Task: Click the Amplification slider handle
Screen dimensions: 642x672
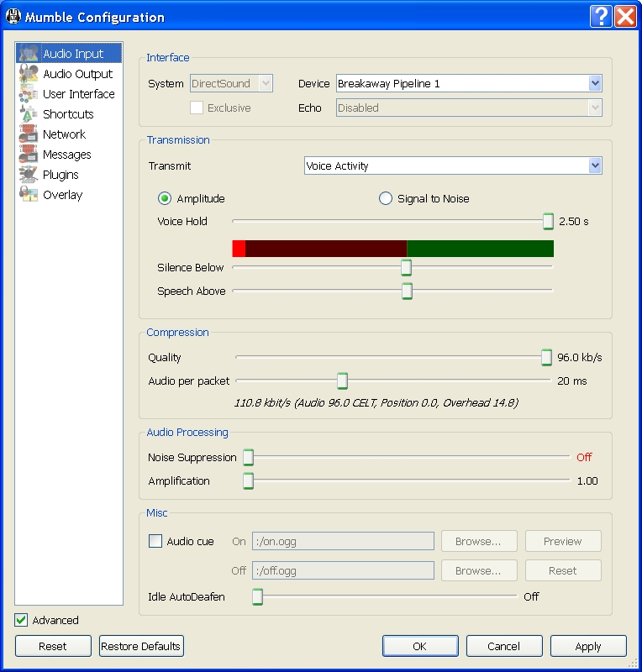Action: click(x=248, y=480)
